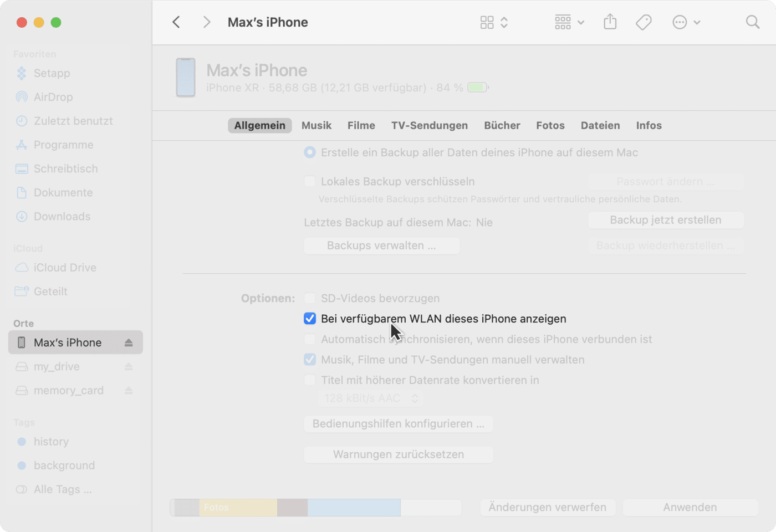776x532 pixels.
Task: Select Max's iPhone in the sidebar
Action: click(x=75, y=342)
